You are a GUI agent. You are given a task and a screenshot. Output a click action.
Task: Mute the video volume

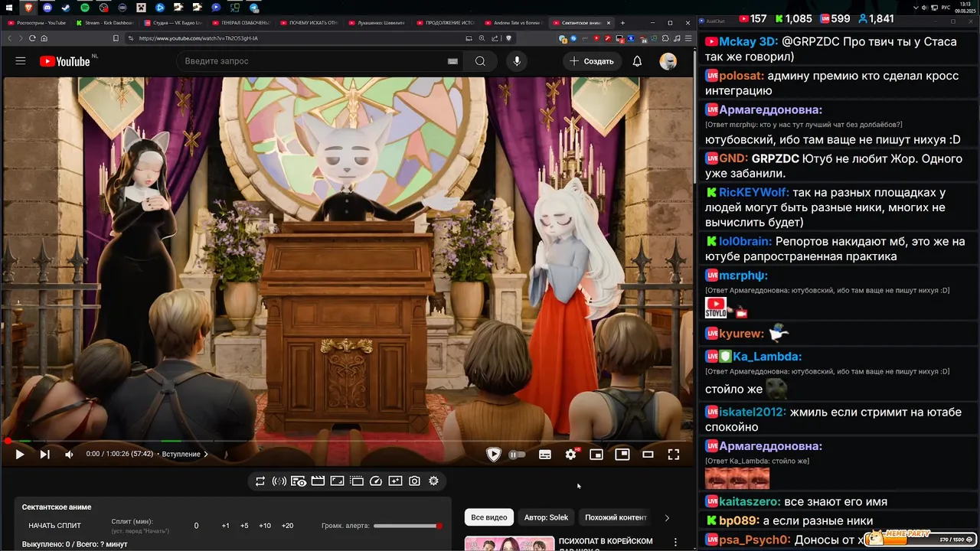[69, 455]
